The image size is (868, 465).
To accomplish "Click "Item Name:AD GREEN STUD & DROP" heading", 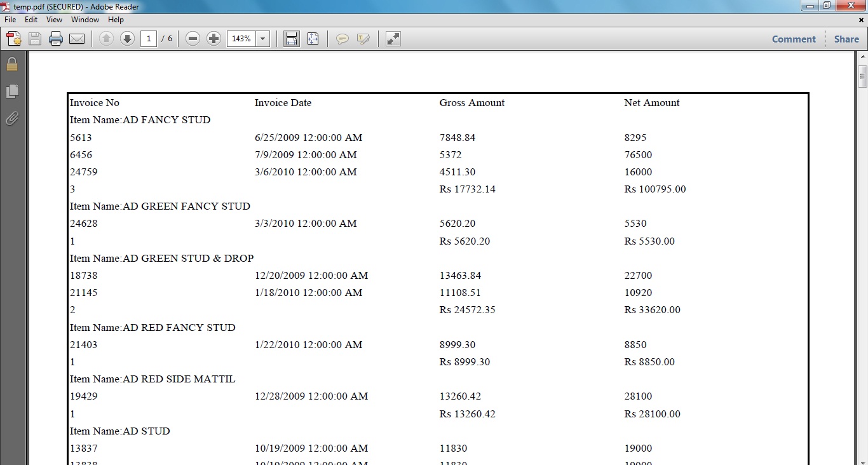I will [162, 259].
